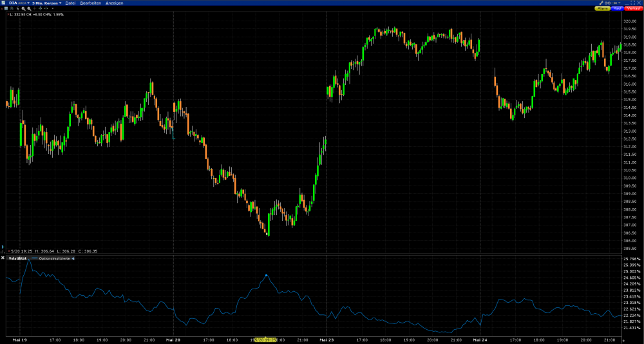Click the Mai 20 date label
The height and width of the screenshot is (344, 644).
pyautogui.click(x=173, y=340)
